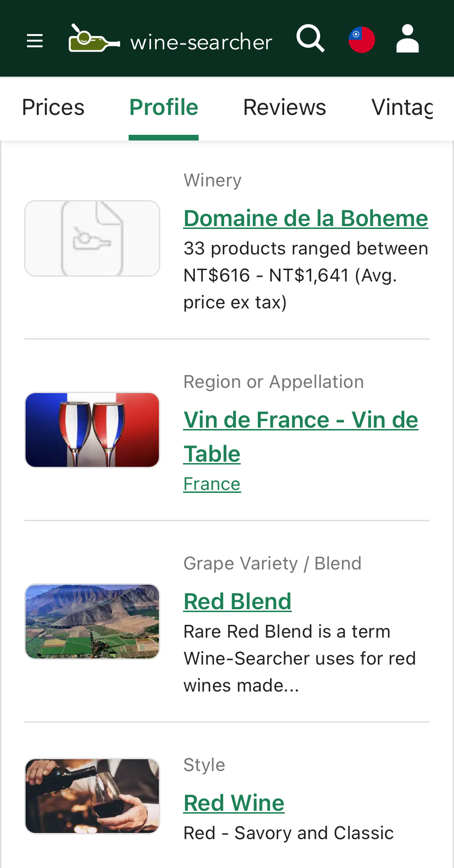Tap the pouring red wine thumbnail
Screen dimensions: 454x868
[x=92, y=796]
